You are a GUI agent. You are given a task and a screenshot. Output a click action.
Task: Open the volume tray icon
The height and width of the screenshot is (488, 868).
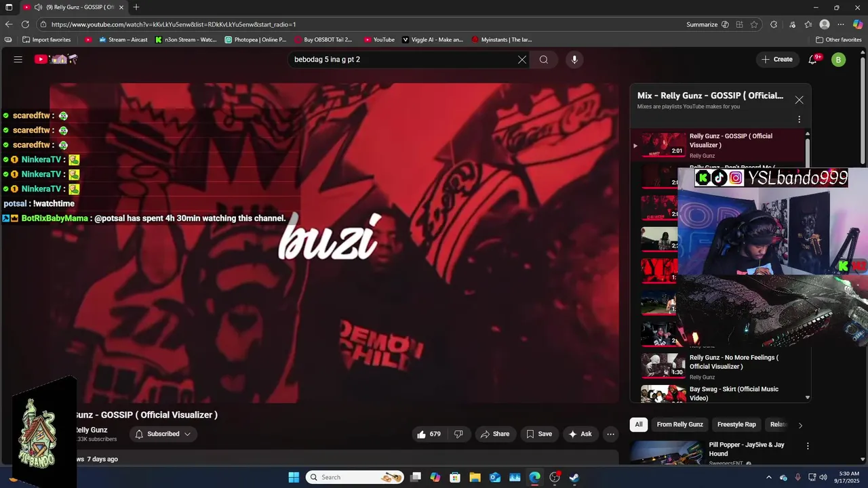pos(823,477)
